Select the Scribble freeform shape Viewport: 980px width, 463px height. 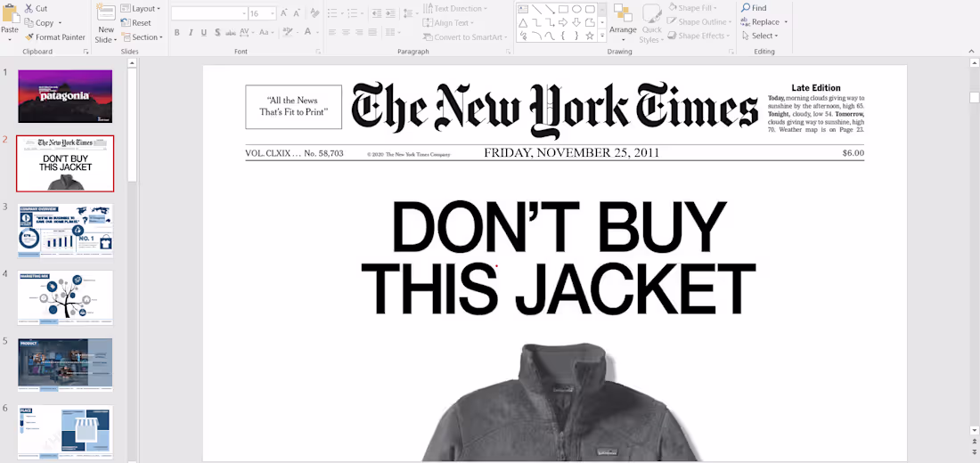[x=522, y=36]
